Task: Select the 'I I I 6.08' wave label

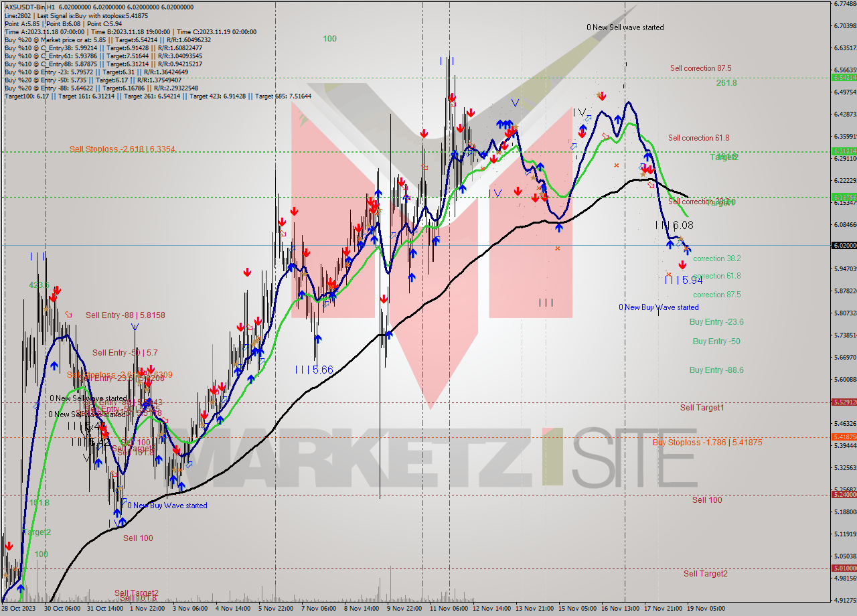Action: click(x=674, y=226)
